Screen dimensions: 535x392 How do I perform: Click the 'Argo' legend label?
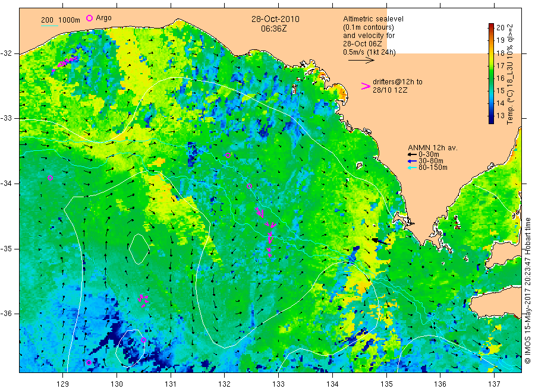[103, 18]
